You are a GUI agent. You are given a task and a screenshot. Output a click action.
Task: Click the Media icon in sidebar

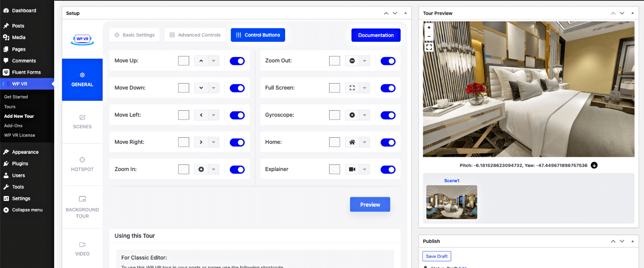[x=6, y=37]
